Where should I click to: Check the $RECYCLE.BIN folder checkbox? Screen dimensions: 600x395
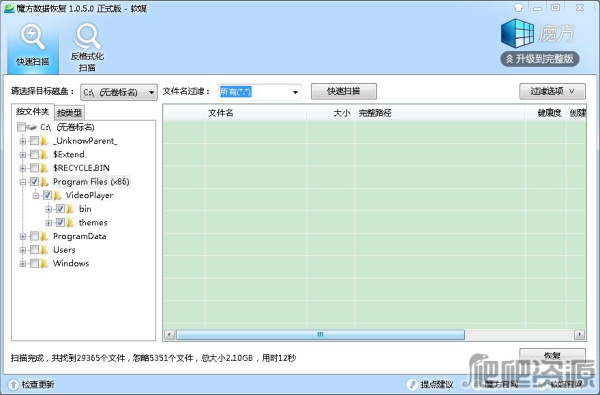(34, 168)
